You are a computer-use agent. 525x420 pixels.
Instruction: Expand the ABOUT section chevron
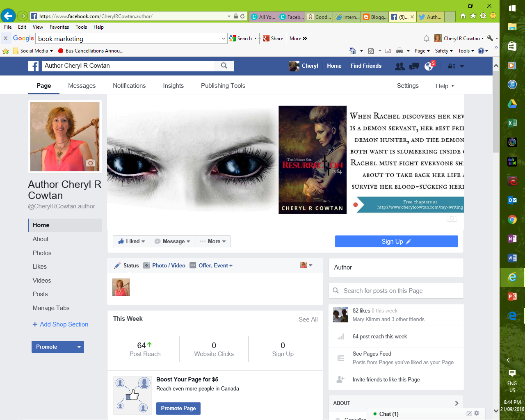pos(457,403)
